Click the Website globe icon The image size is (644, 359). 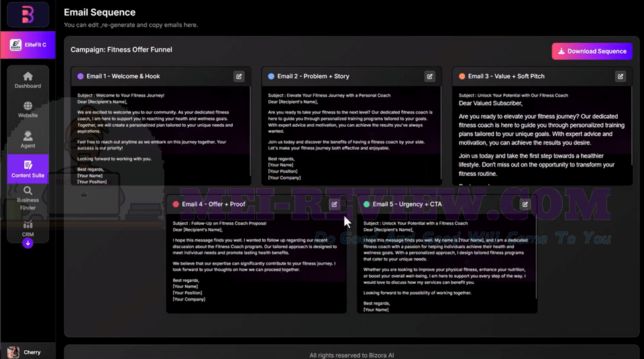(28, 105)
